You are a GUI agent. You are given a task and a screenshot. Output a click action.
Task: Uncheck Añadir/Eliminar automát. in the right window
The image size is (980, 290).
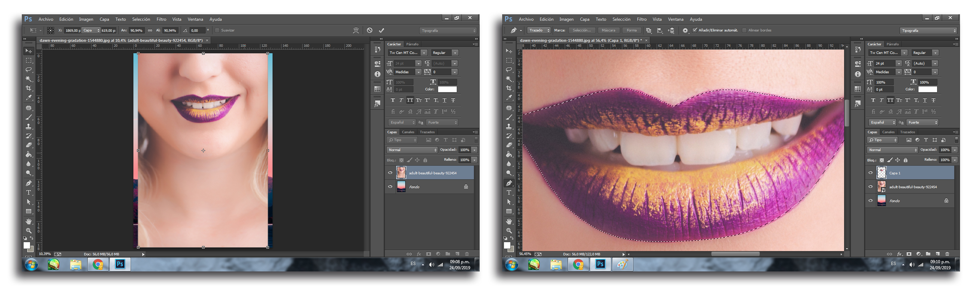pyautogui.click(x=695, y=30)
